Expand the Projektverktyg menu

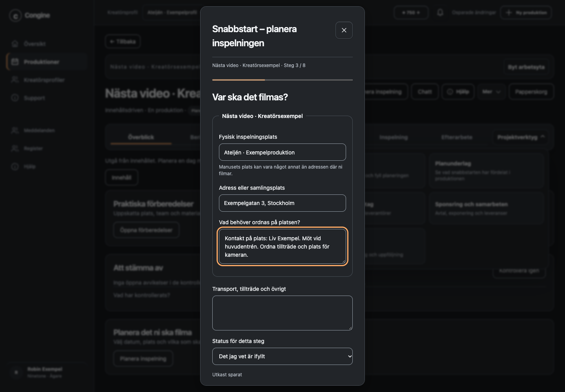pos(521,137)
